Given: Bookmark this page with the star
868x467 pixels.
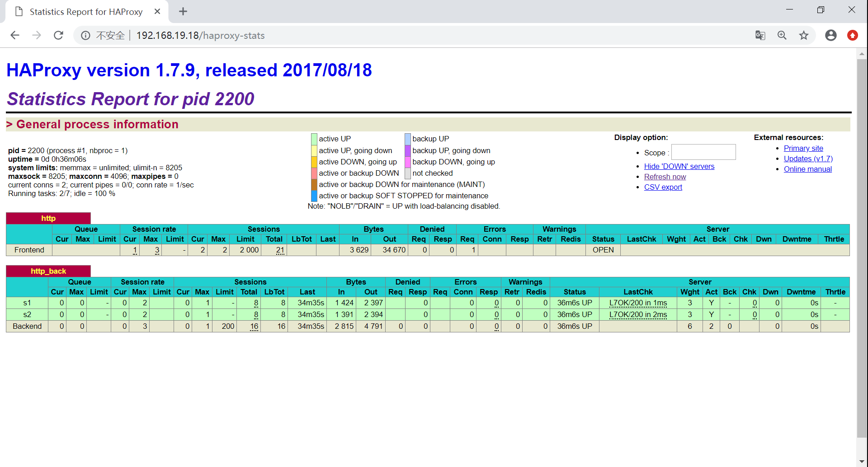Looking at the screenshot, I should (804, 35).
